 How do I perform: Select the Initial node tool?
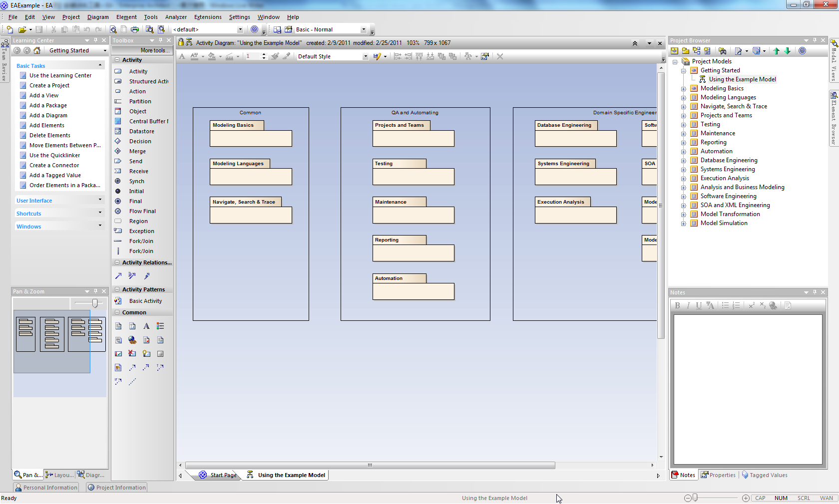pyautogui.click(x=136, y=191)
